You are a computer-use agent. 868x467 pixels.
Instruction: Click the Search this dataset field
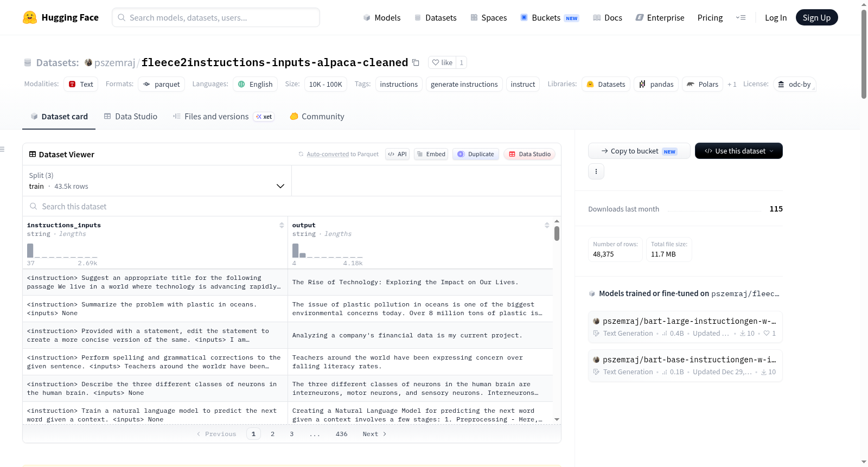click(x=292, y=207)
